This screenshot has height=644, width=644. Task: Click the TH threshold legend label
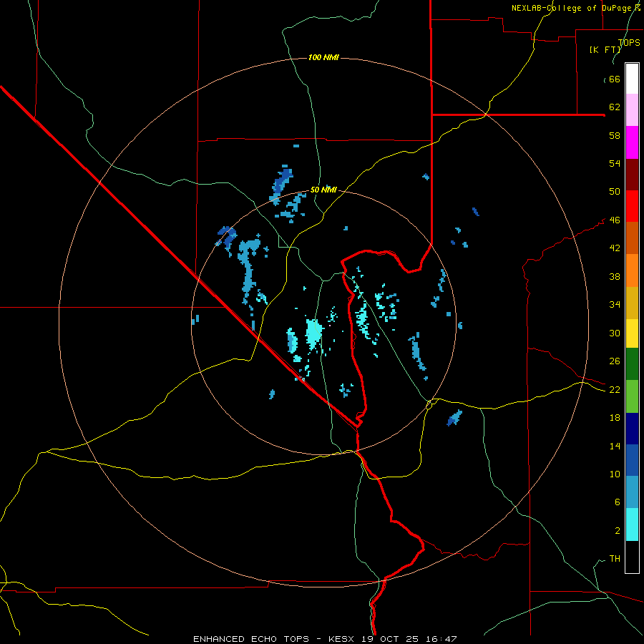point(615,559)
